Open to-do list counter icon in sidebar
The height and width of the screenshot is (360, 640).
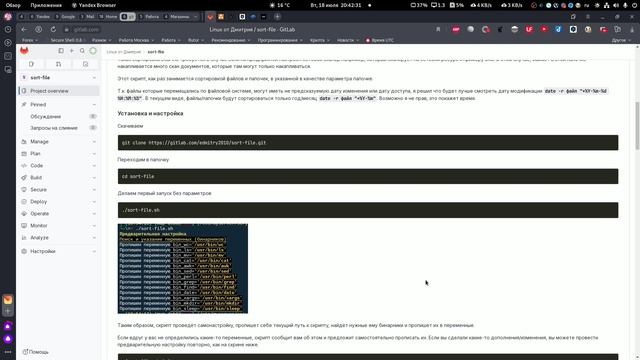tap(85, 64)
